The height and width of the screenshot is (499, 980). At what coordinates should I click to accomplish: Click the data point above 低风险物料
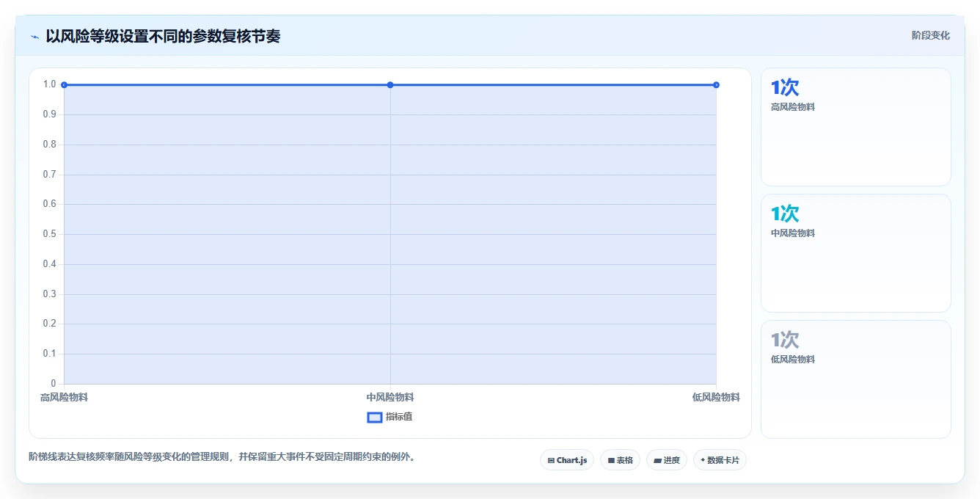(716, 85)
